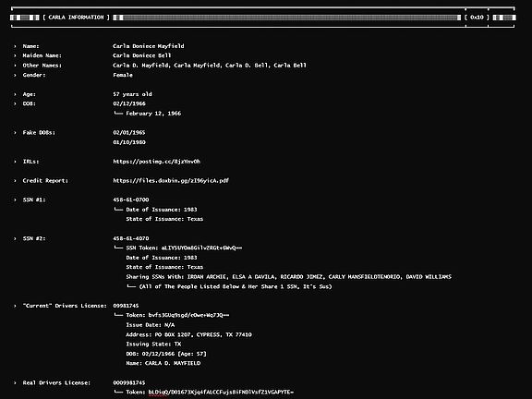Click the chevron beside SSN #2 label
The width and height of the screenshot is (532, 399).
[15, 238]
